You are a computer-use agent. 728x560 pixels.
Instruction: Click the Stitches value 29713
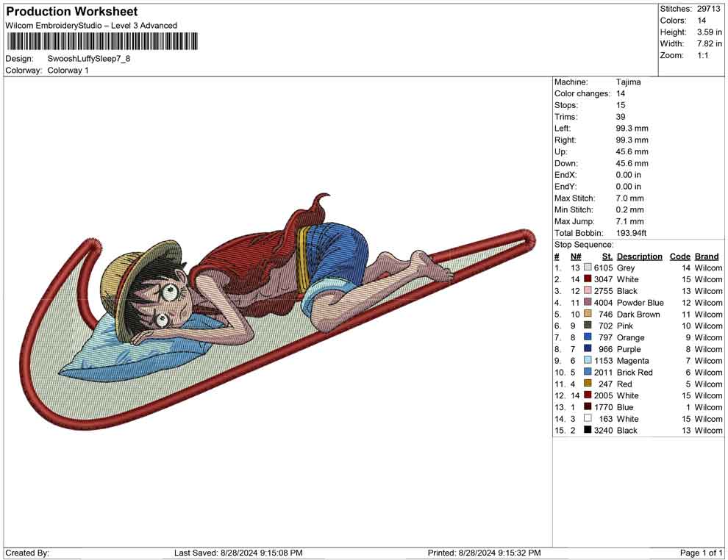pos(708,9)
